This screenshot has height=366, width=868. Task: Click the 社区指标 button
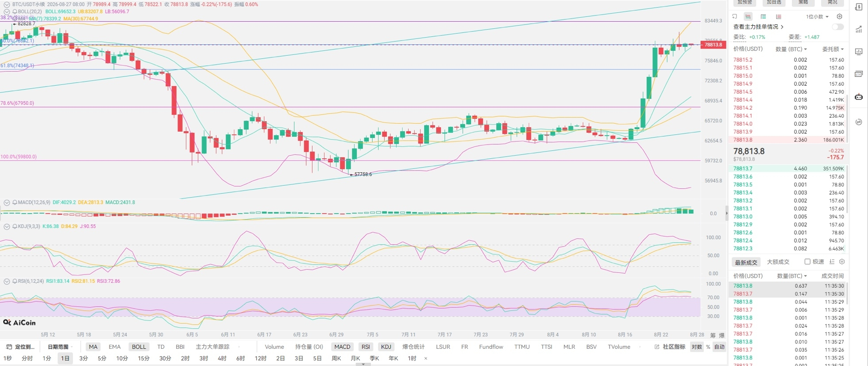point(674,347)
